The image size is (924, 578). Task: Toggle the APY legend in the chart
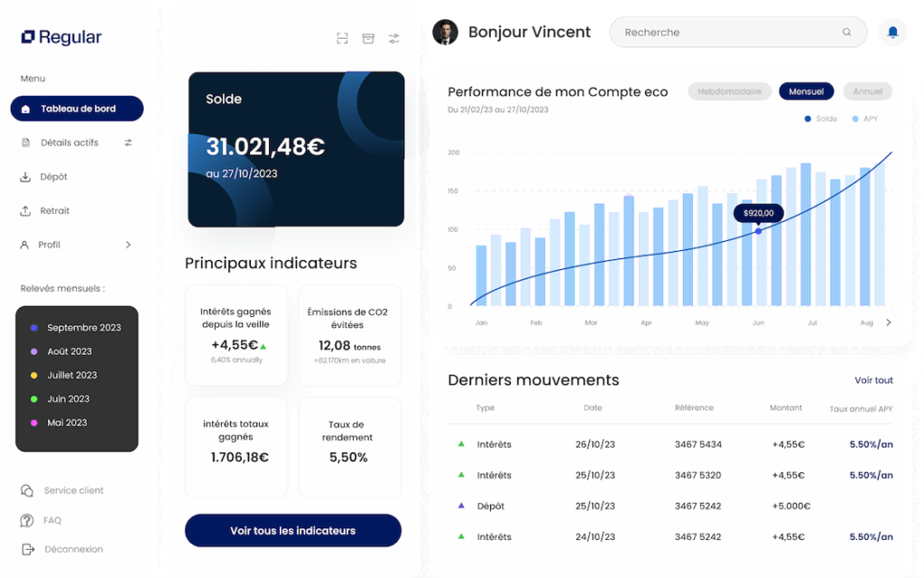click(x=862, y=118)
